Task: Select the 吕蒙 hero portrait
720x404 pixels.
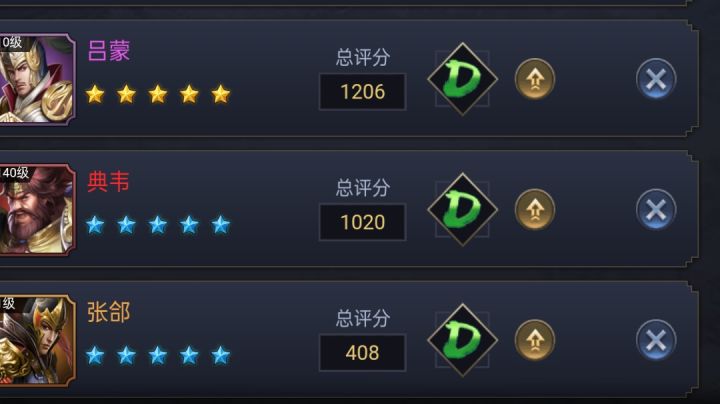Action: 37,79
